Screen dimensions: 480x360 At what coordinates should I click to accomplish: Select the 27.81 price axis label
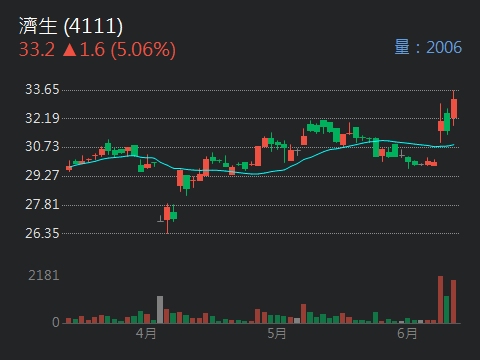pos(42,204)
